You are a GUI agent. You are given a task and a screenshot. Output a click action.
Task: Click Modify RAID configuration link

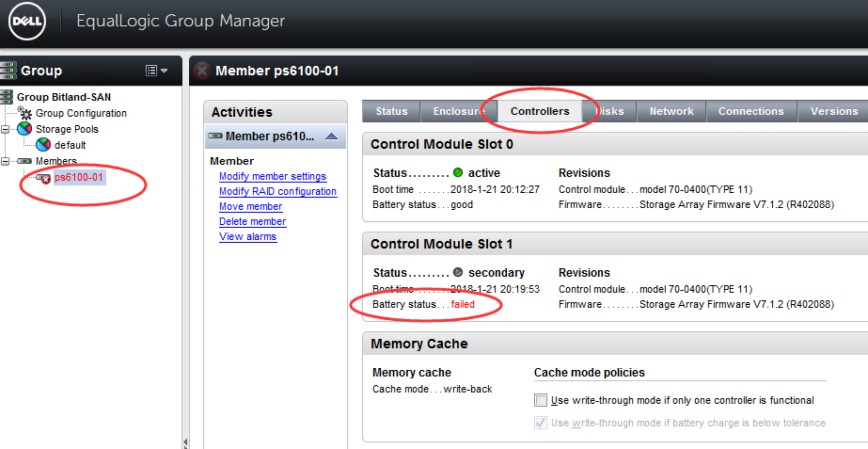coord(277,191)
